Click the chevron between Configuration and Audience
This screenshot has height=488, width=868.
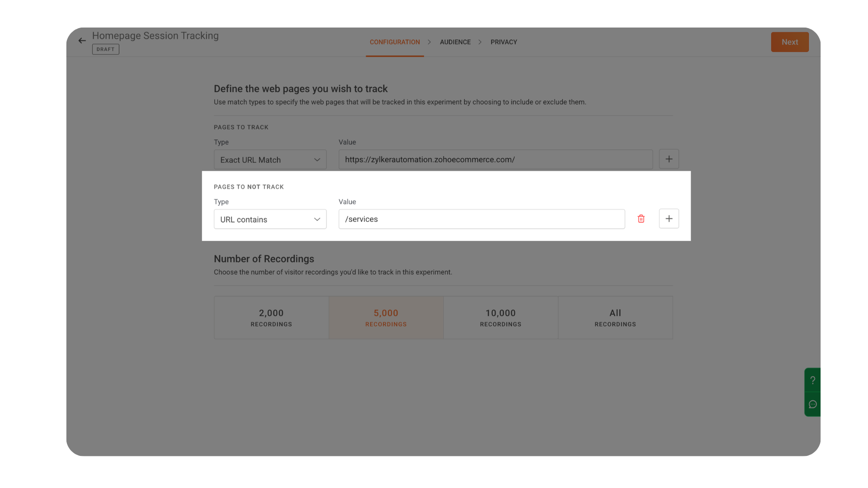pos(429,42)
